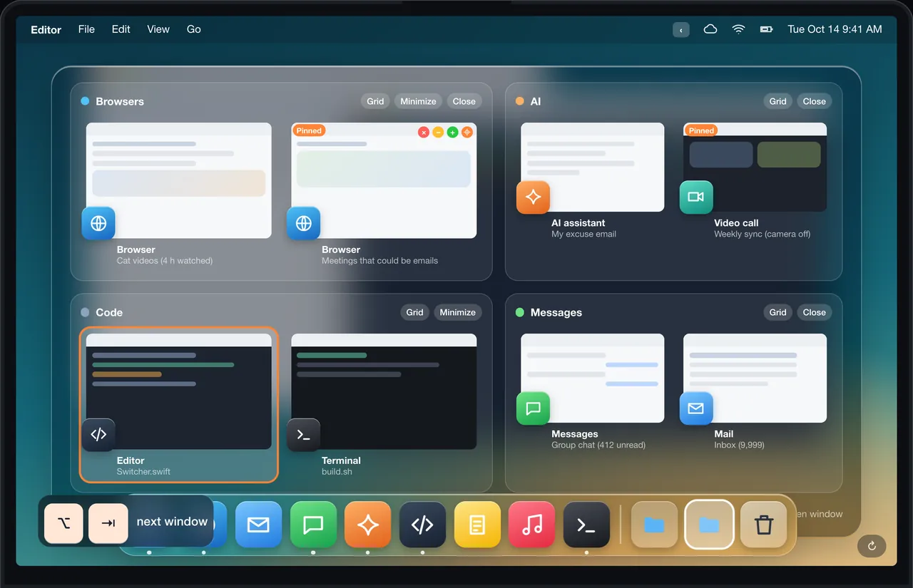Open the File menu
This screenshot has height=588, width=913.
tap(86, 29)
